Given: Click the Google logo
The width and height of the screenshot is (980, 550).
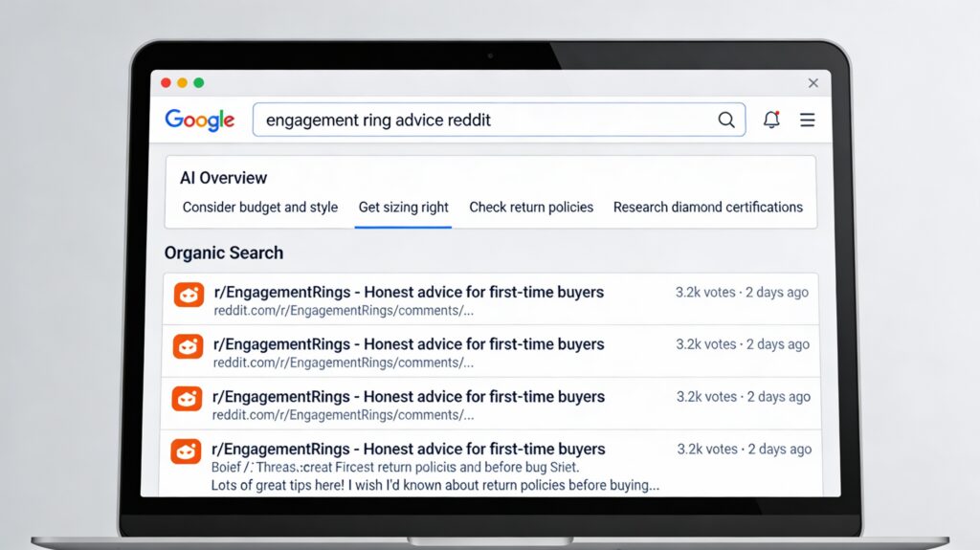Looking at the screenshot, I should click(199, 120).
